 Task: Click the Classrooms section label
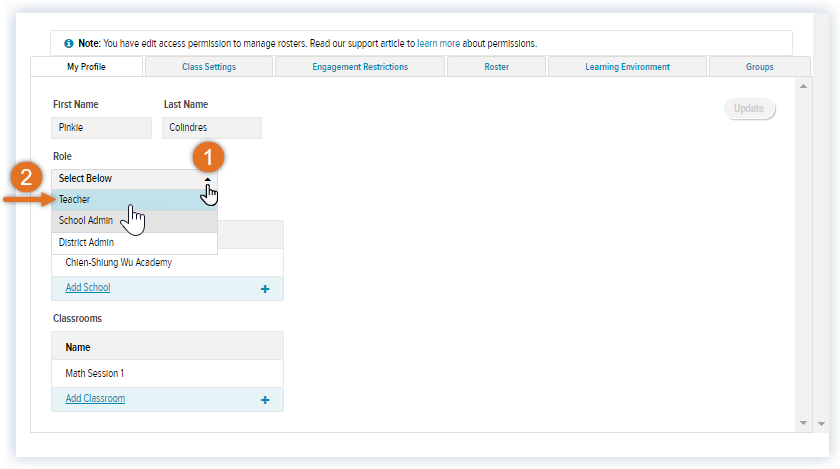pos(77,318)
